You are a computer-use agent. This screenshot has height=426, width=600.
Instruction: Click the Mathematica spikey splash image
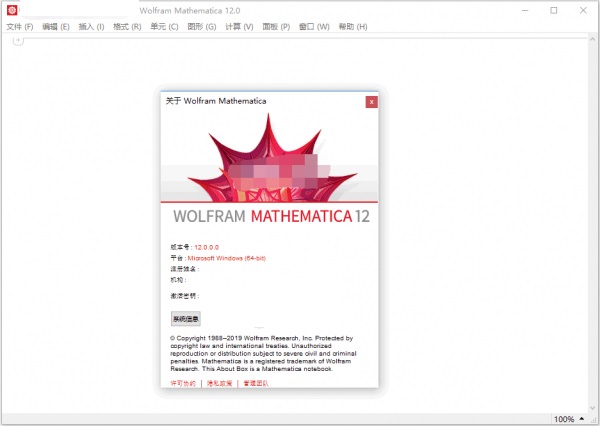click(x=269, y=157)
